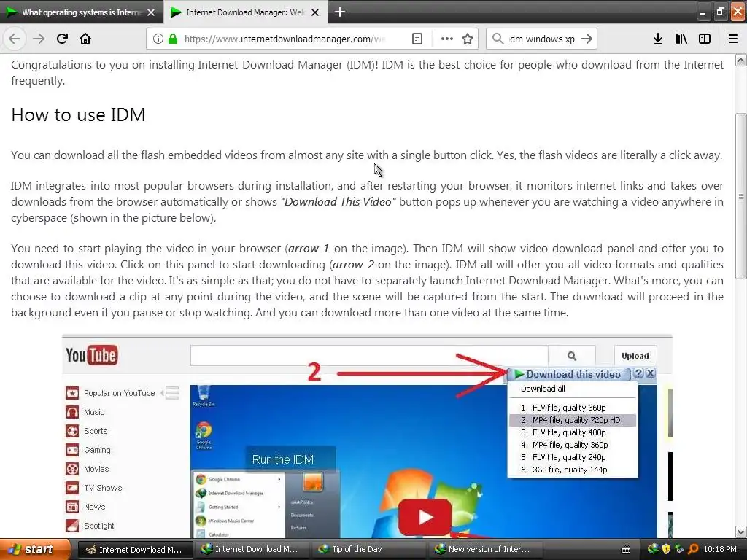The height and width of the screenshot is (560, 747).
Task: Choose 'Download all' in the video list
Action: (543, 389)
